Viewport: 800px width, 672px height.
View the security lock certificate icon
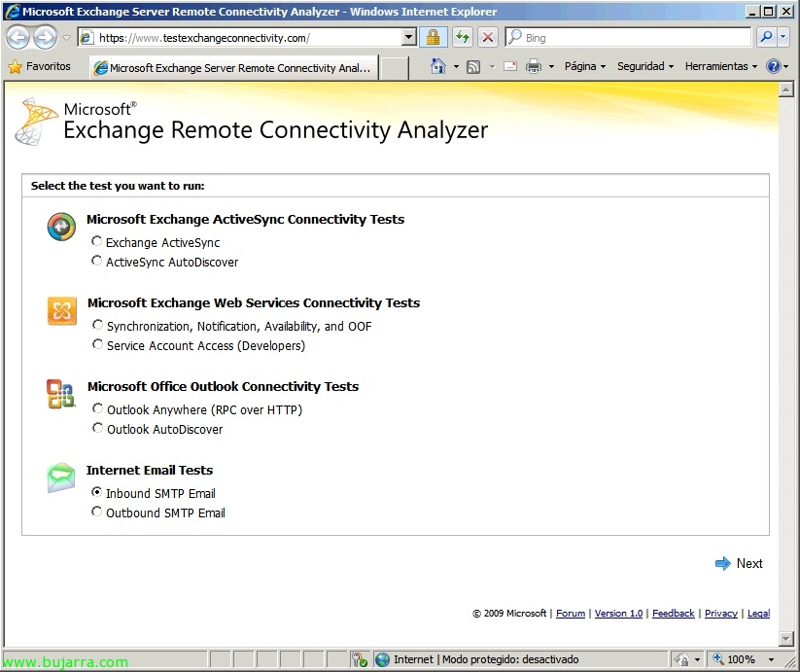pyautogui.click(x=434, y=38)
